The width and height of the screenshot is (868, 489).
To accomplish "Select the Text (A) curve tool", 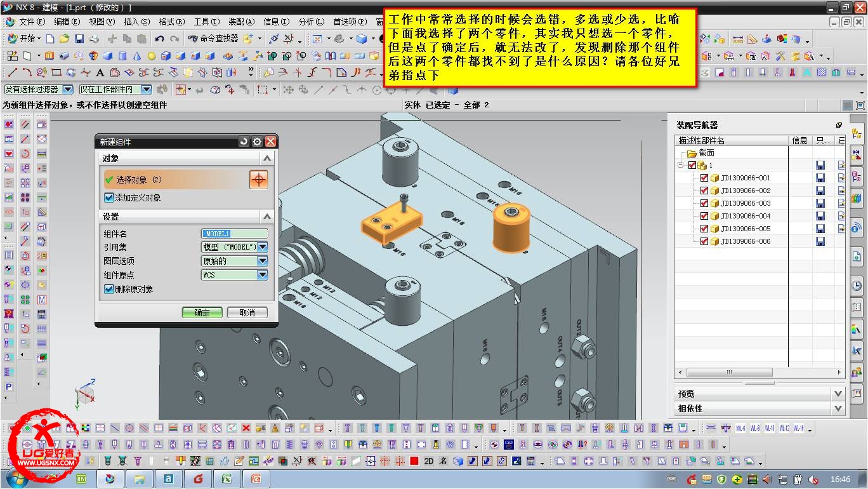I will click(x=100, y=72).
